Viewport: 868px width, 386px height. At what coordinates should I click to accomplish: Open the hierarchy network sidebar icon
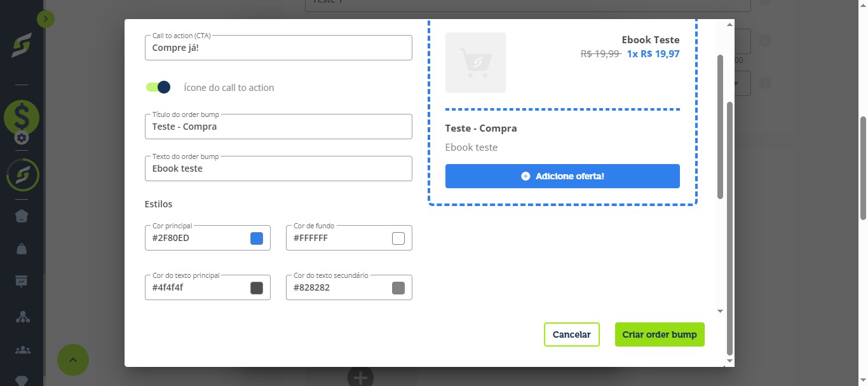point(22,316)
